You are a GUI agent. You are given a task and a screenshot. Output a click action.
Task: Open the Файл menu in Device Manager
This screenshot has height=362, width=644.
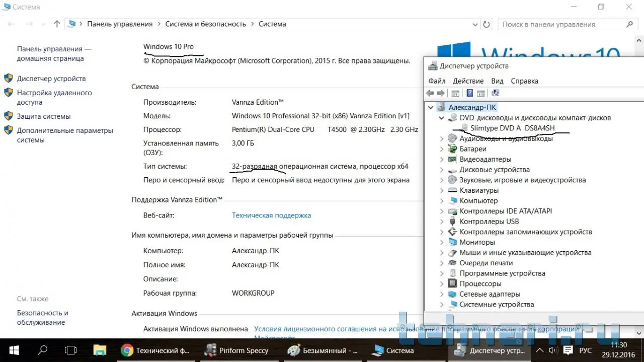(437, 81)
